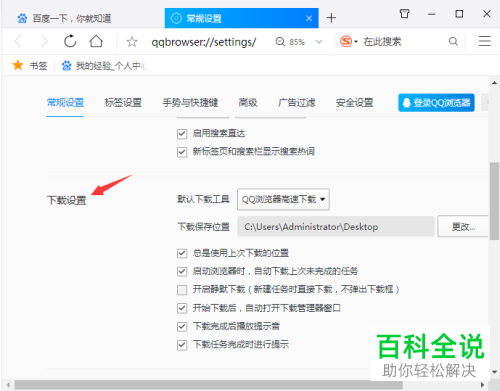
Task: Open the 默认下载工具 dropdown QQ浏览器高速下载
Action: click(x=283, y=199)
